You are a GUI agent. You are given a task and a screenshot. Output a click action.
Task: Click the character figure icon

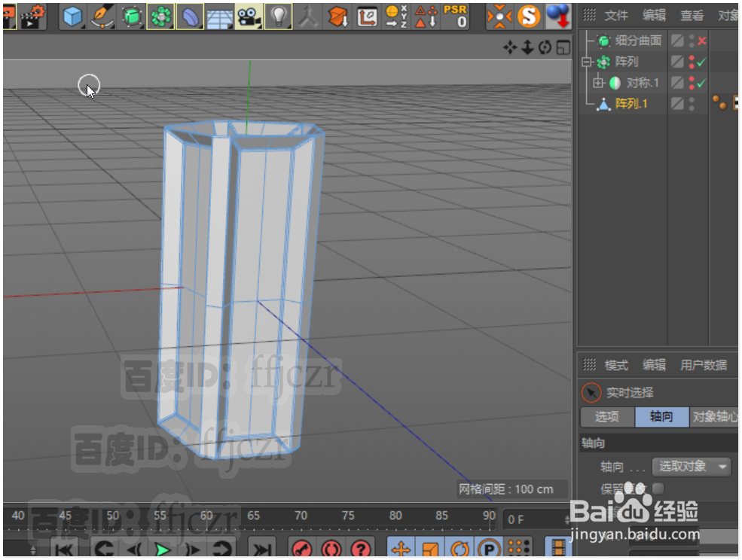[x=308, y=17]
